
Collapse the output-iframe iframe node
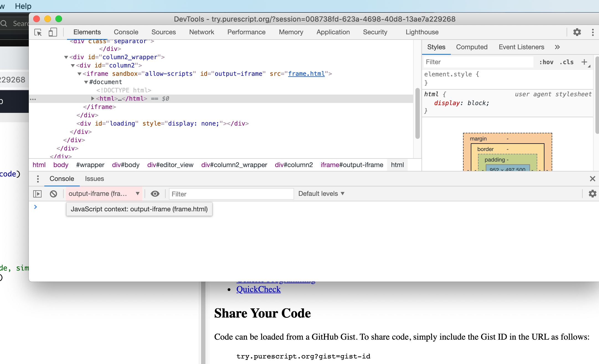pos(79,74)
